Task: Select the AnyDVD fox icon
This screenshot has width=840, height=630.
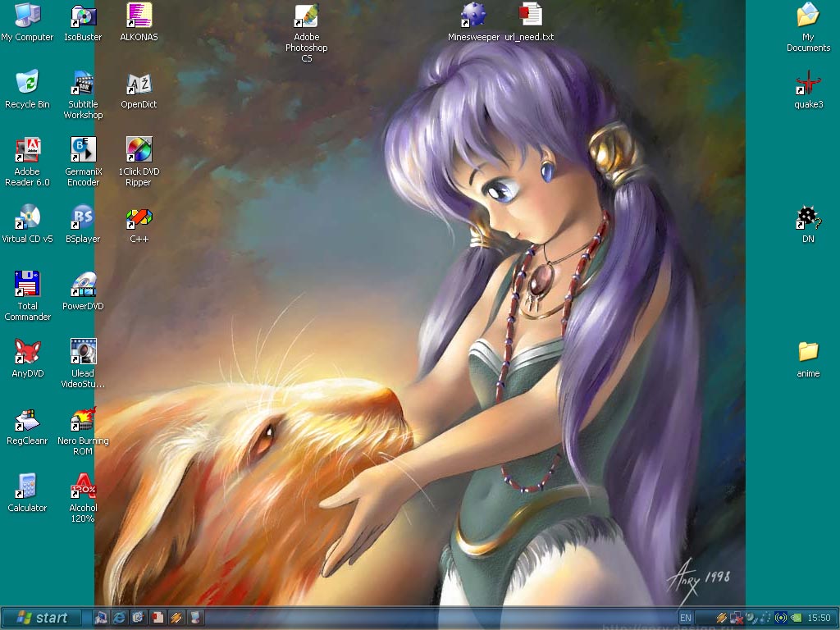Action: [27, 352]
